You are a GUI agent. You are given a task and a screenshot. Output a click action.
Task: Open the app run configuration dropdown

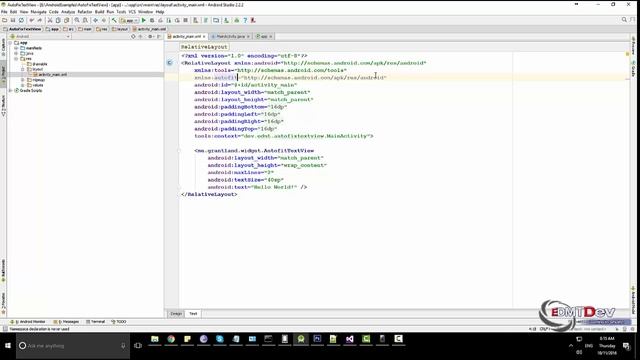click(129, 20)
